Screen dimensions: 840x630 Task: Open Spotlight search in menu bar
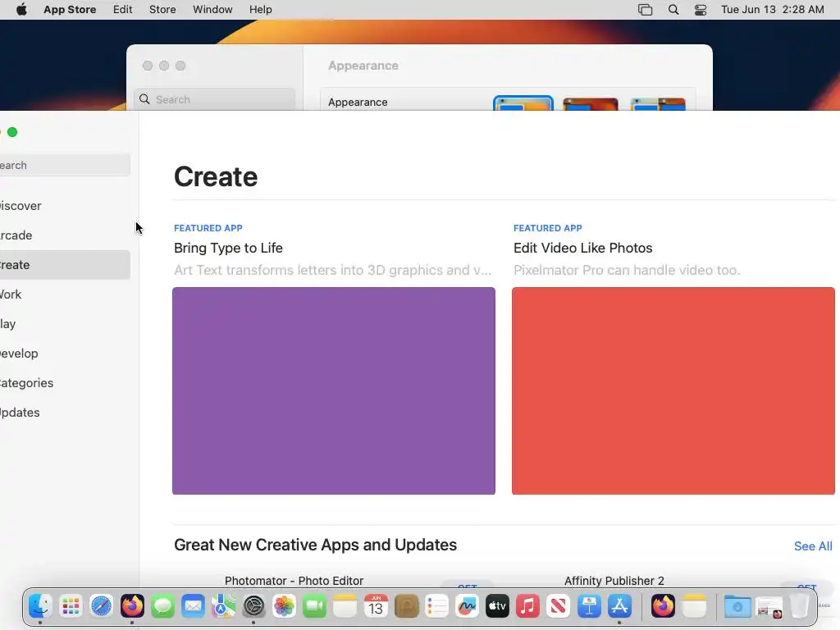(x=673, y=10)
